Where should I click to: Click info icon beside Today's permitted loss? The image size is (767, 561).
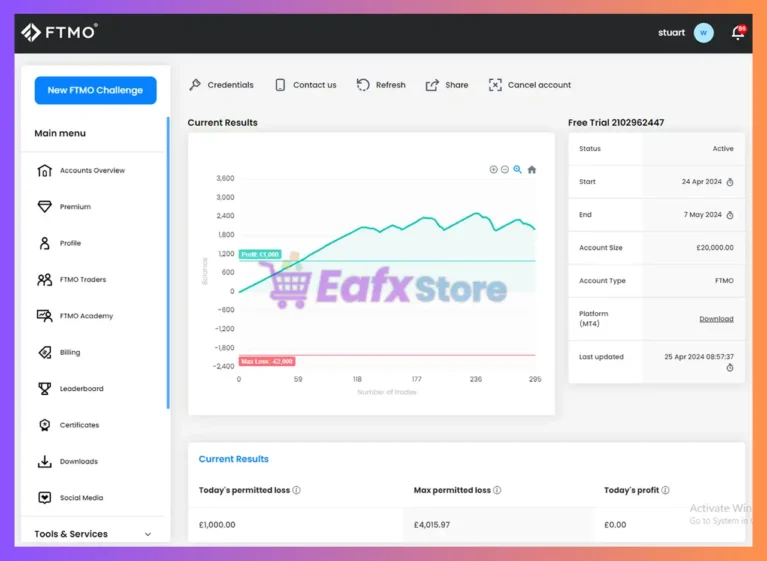[296, 490]
